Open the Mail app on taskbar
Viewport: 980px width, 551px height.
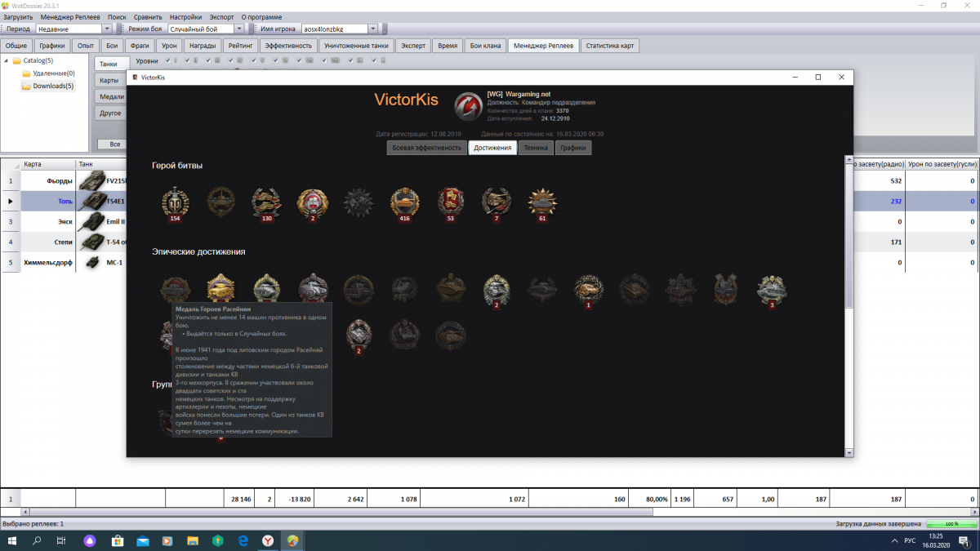tap(143, 540)
